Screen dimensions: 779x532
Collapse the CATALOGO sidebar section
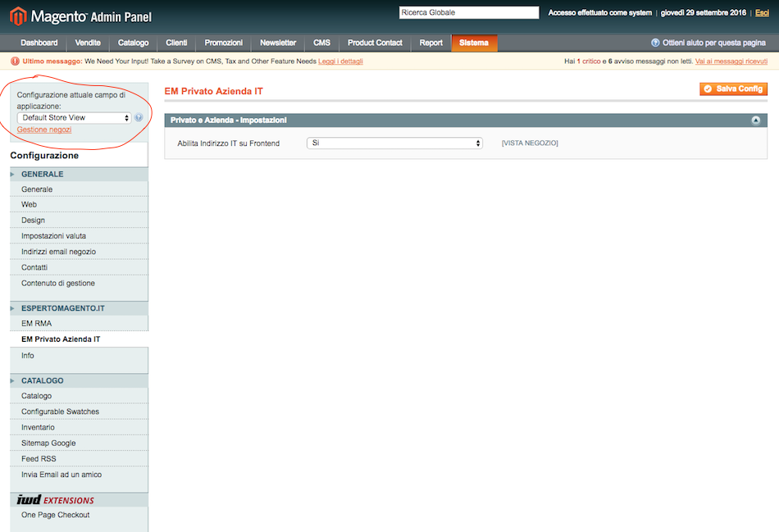tap(79, 381)
